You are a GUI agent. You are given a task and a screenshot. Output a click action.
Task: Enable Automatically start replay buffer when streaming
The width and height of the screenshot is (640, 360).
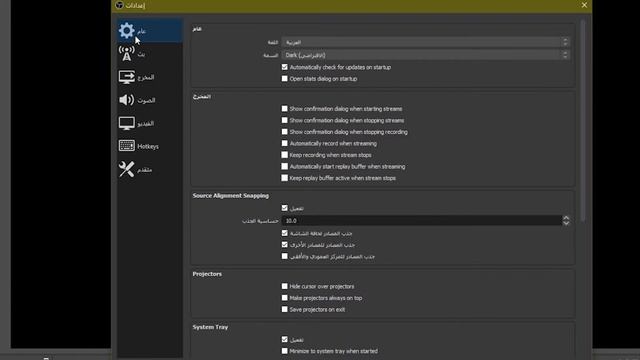pyautogui.click(x=284, y=166)
